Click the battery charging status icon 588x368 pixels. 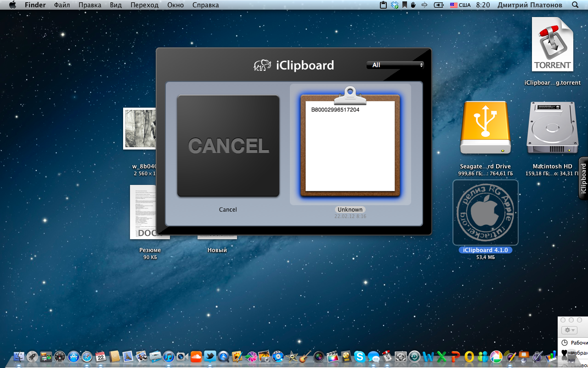(439, 5)
